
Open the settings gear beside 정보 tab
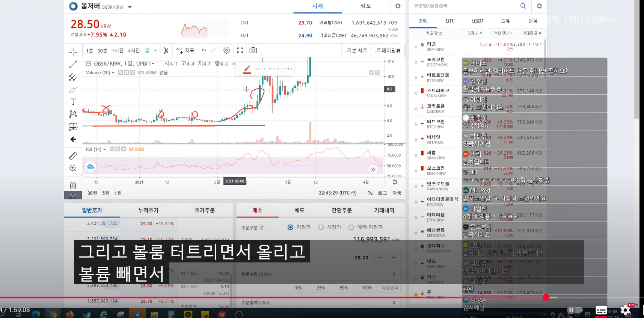398,6
